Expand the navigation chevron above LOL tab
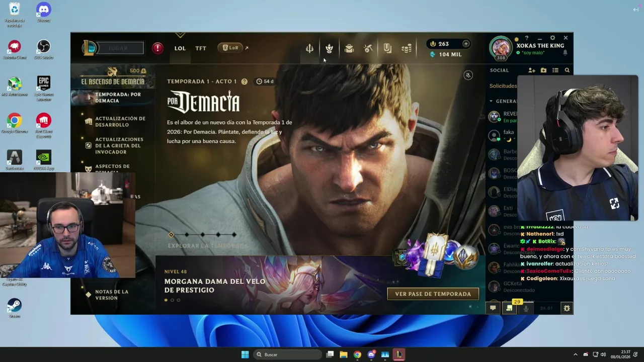The image size is (644, 362). click(180, 35)
